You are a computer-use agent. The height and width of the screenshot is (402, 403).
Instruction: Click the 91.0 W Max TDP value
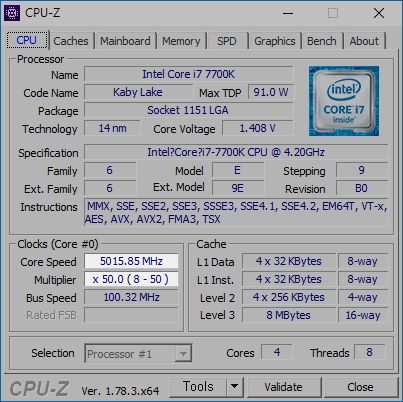click(x=271, y=92)
